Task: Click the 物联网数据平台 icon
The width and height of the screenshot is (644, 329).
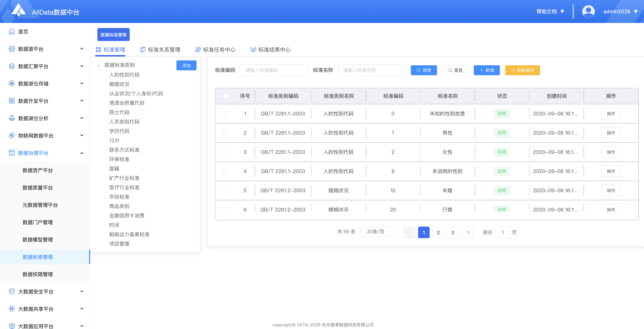Action: click(12, 135)
